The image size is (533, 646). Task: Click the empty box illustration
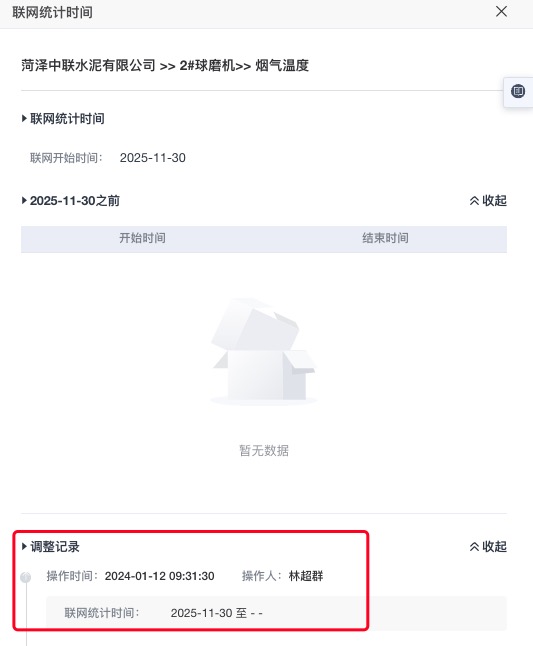[264, 351]
